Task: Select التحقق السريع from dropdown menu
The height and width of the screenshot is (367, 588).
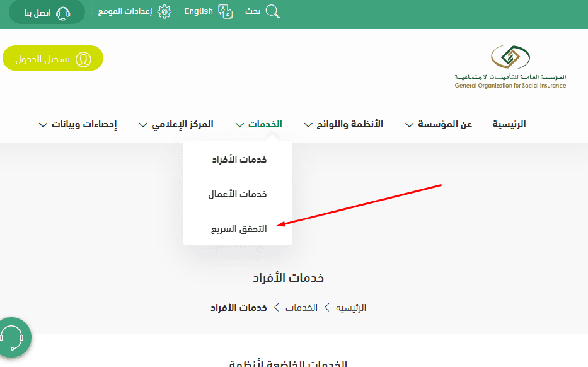Action: pyautogui.click(x=239, y=229)
